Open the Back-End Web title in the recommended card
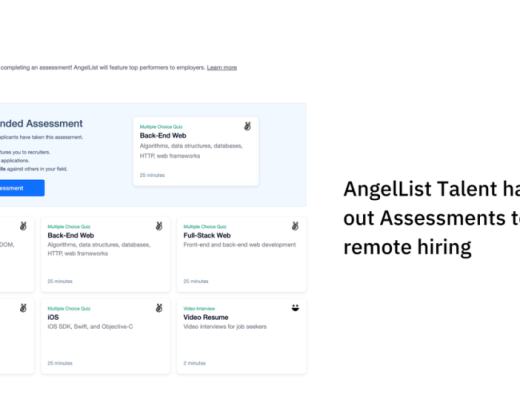Viewport: 520px width, 400px height. click(163, 136)
